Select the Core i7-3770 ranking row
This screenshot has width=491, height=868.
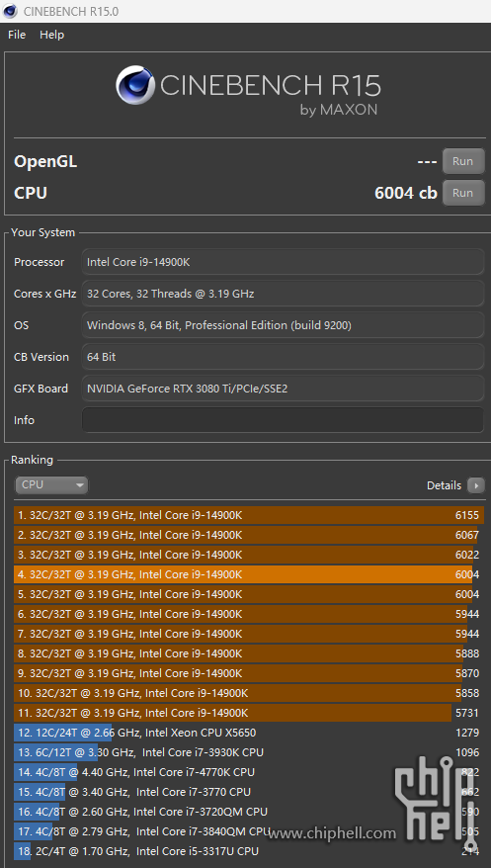(x=249, y=792)
